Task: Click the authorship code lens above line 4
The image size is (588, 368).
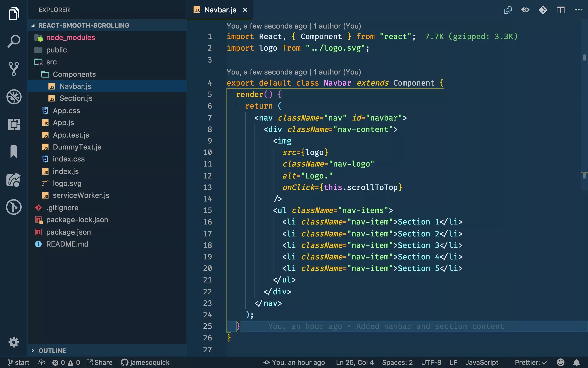Action: (x=294, y=72)
